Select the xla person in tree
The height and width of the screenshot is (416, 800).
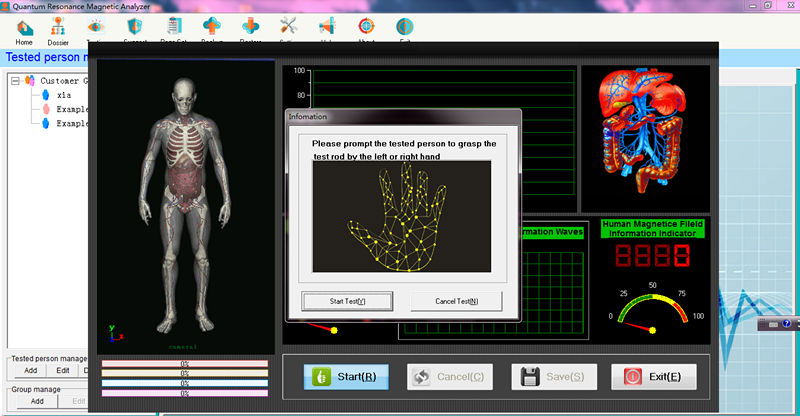coord(64,95)
